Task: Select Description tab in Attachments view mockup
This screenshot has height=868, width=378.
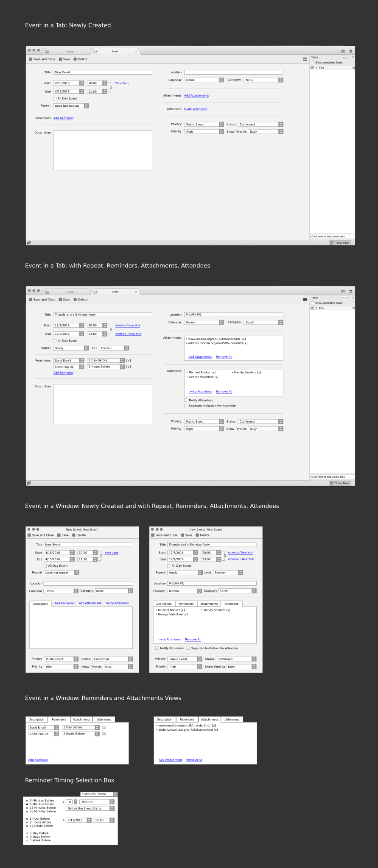Action: pos(165,719)
